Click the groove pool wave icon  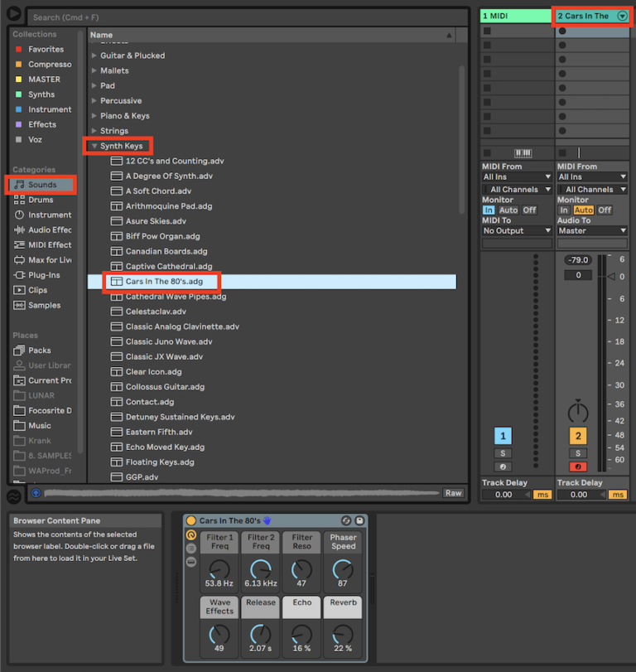(14, 496)
